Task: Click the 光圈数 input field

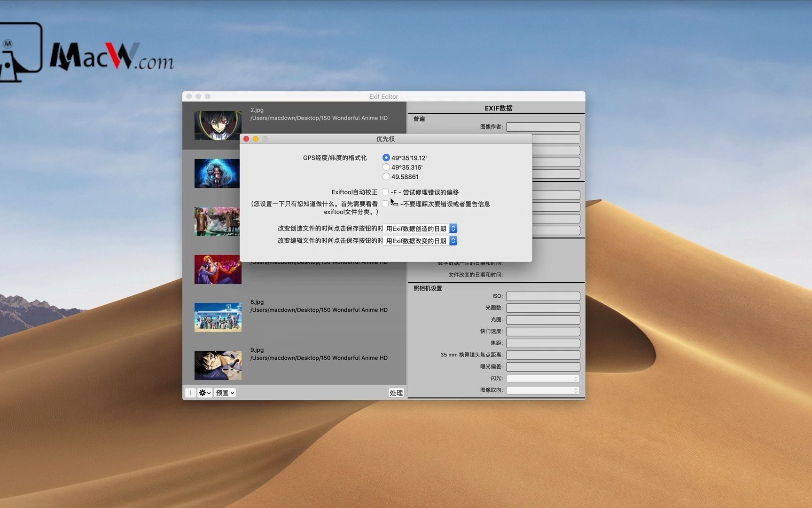Action: pyautogui.click(x=543, y=308)
